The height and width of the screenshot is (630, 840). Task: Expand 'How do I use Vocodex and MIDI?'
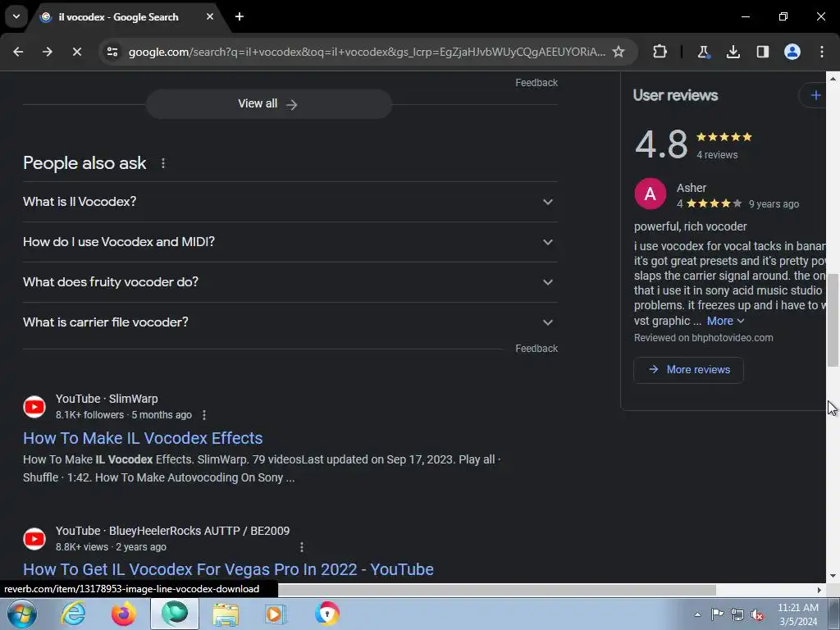290,242
